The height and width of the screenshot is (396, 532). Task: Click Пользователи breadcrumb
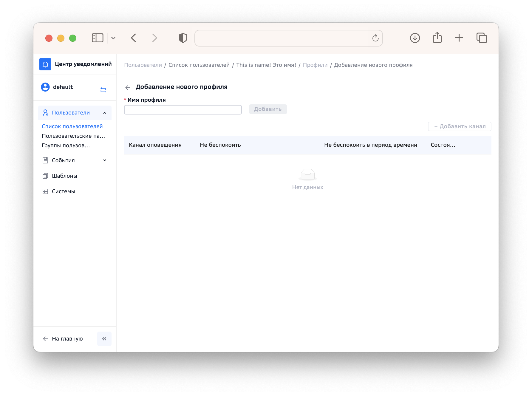pos(143,65)
